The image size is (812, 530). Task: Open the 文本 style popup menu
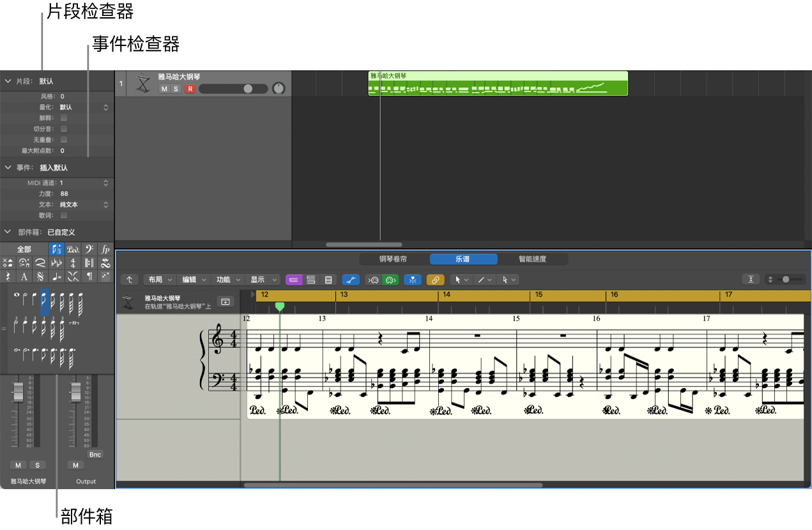[x=84, y=205]
